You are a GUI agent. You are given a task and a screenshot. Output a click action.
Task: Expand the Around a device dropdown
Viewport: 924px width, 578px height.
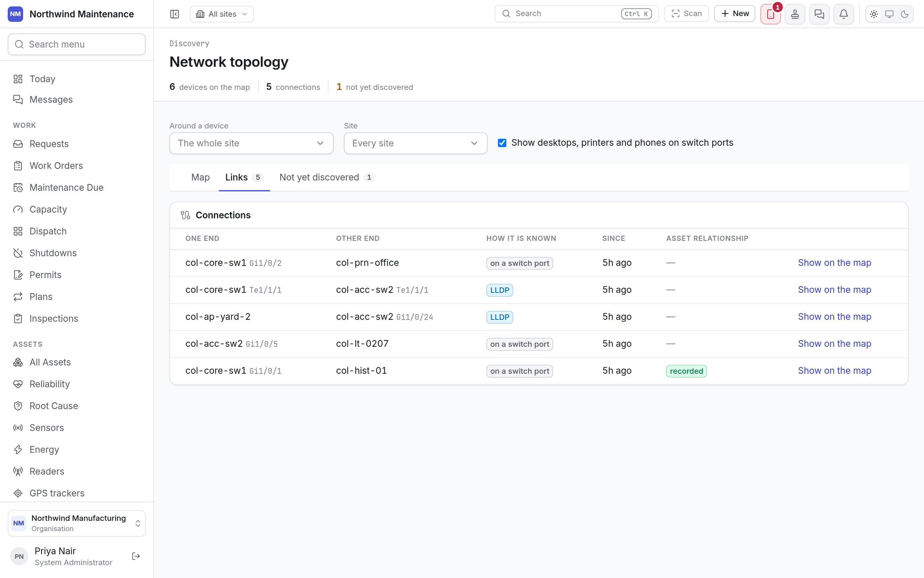point(251,143)
